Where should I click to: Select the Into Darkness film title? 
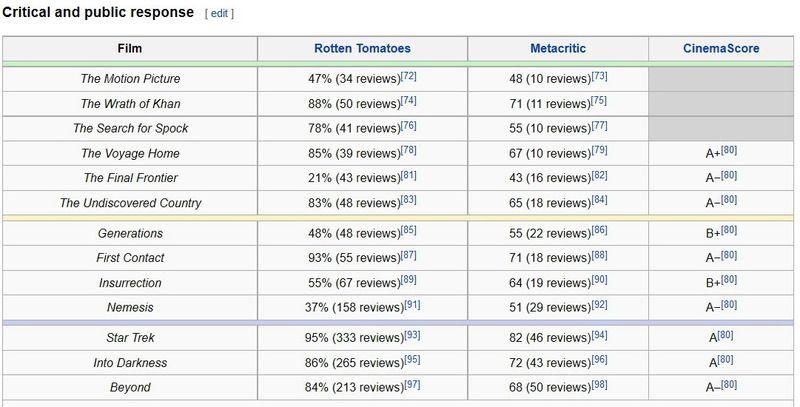pos(130,363)
